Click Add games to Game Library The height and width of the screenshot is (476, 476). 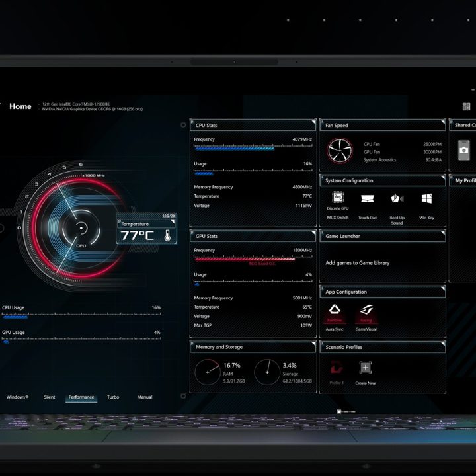coord(357,263)
